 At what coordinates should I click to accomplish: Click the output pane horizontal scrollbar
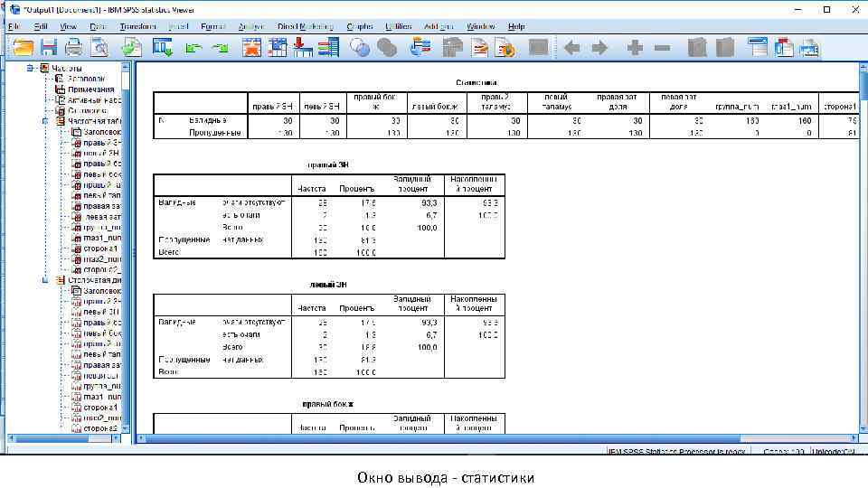[497, 438]
